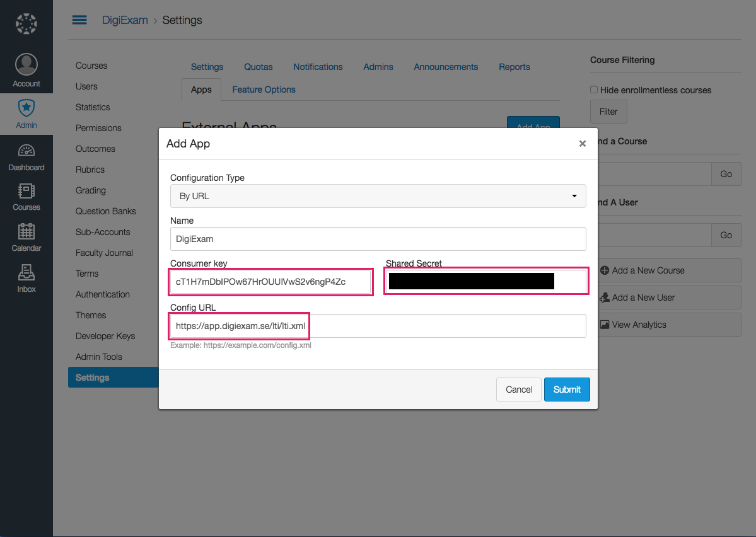
Task: Open Outcomes in the admin menu
Action: point(95,149)
